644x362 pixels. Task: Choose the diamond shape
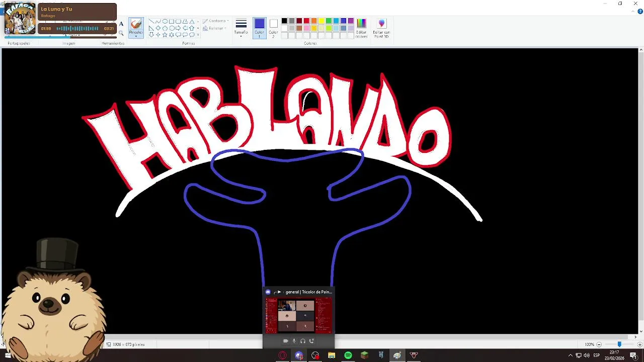click(158, 28)
